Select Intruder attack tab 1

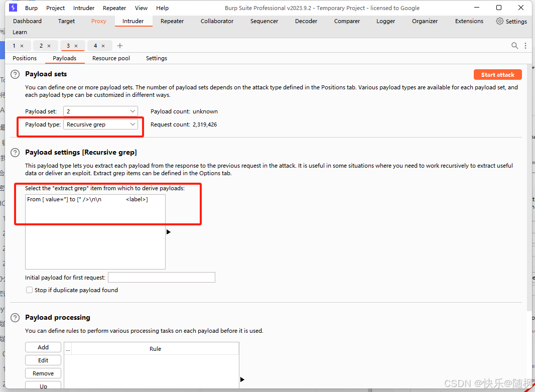click(14, 46)
